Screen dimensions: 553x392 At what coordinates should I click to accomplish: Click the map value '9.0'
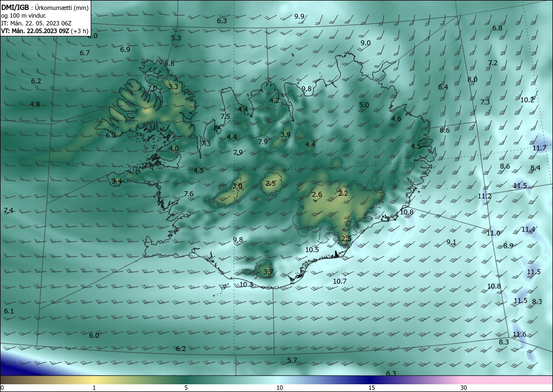click(366, 43)
